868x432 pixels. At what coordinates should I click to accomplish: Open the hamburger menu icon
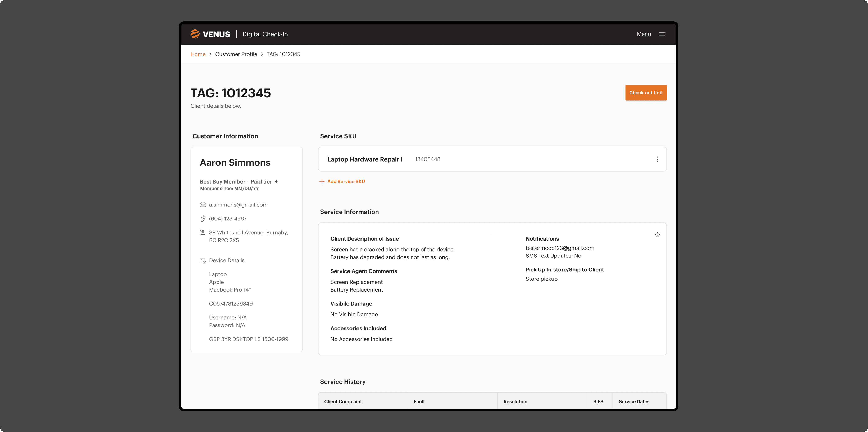[662, 34]
